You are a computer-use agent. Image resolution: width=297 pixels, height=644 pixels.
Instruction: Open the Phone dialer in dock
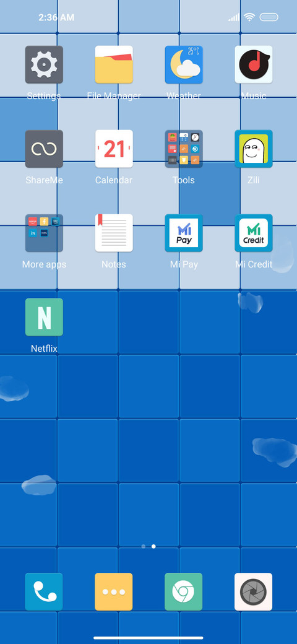coord(44,592)
